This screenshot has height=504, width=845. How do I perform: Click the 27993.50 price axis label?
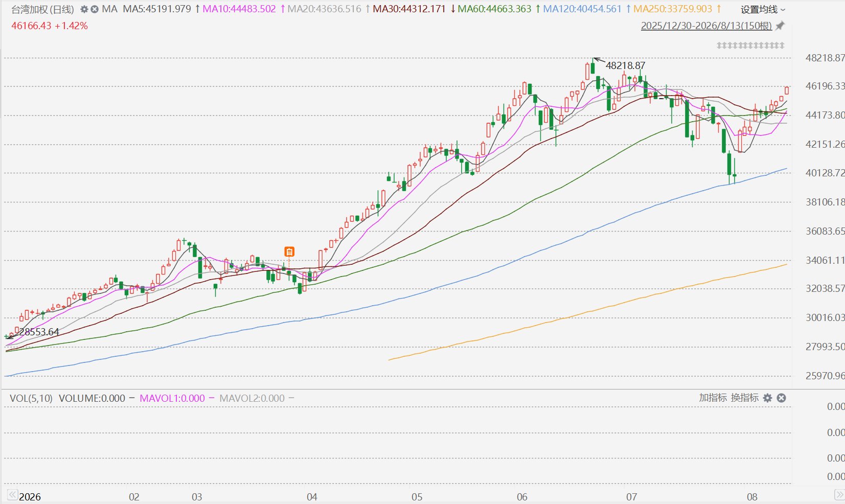pyautogui.click(x=825, y=347)
